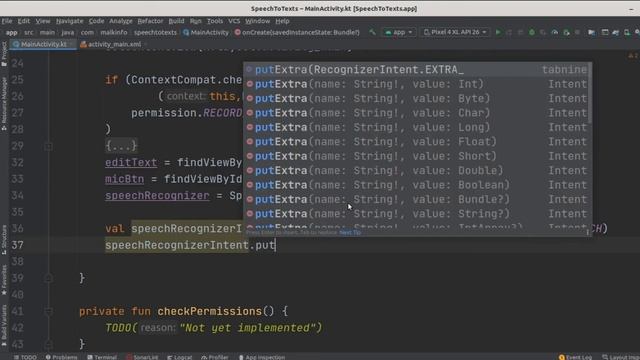Open the Event Log
The height and width of the screenshot is (360, 640).
(x=576, y=357)
